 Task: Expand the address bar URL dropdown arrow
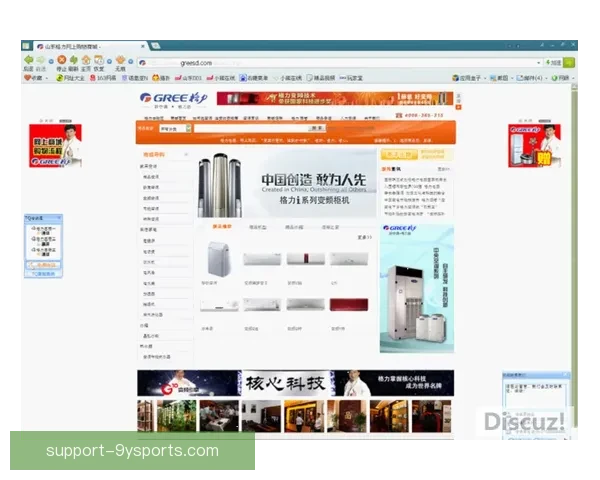click(538, 63)
